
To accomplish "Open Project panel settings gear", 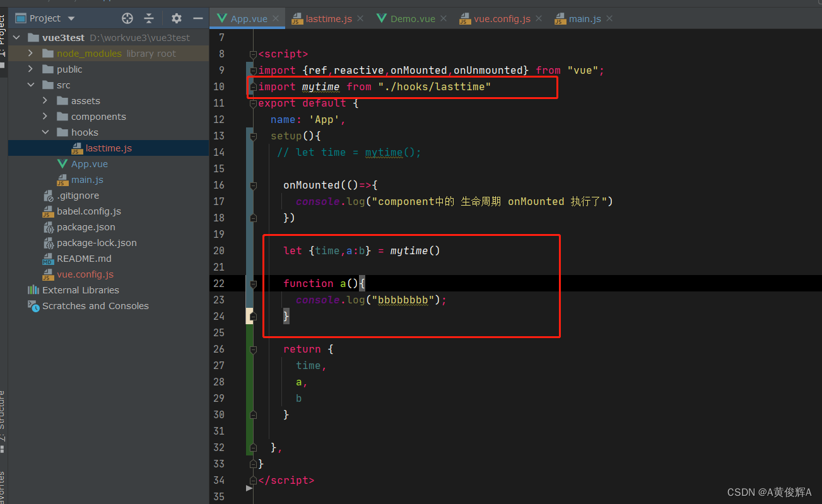I will tap(177, 18).
